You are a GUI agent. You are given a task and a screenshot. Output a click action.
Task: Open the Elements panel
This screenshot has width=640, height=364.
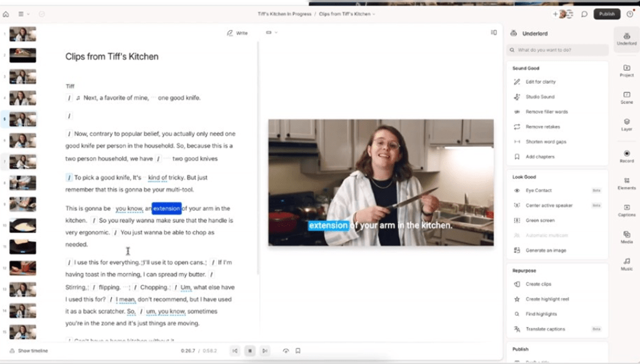(626, 182)
